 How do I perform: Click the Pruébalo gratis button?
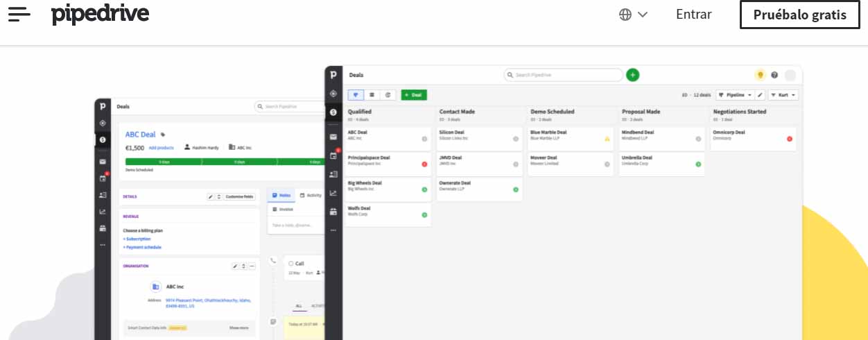click(x=800, y=15)
